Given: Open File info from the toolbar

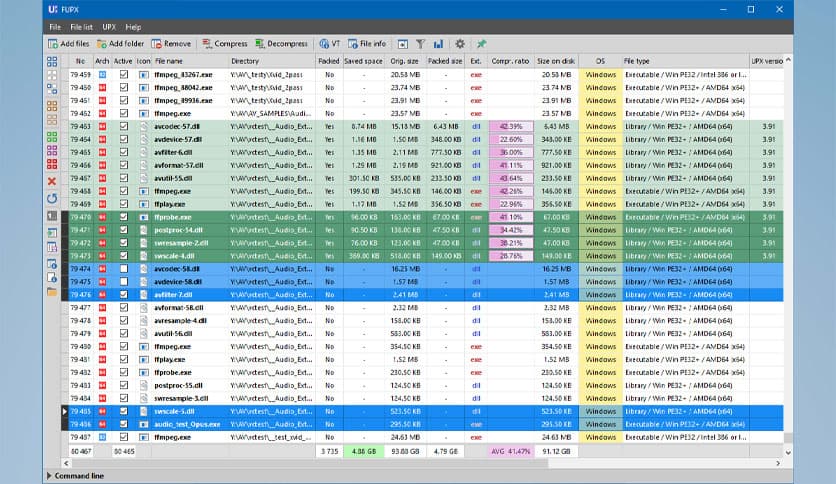Looking at the screenshot, I should click(367, 44).
